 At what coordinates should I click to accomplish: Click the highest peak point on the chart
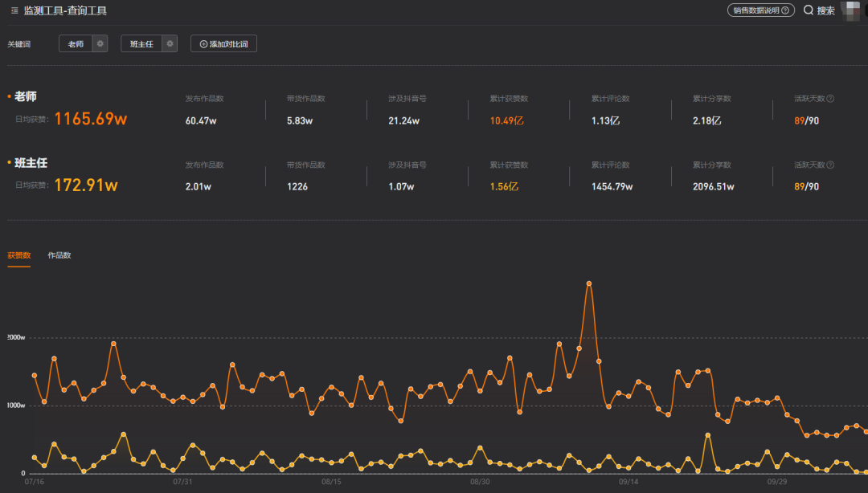589,283
